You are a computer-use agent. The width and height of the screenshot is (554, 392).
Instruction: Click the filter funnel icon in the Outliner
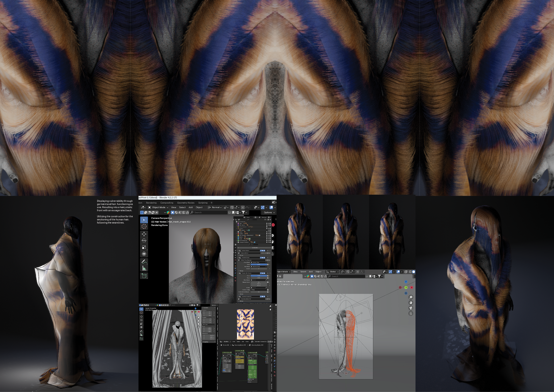(265, 220)
